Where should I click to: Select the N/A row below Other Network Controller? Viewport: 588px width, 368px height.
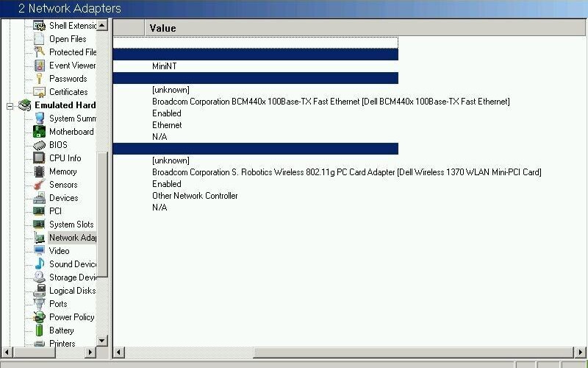tap(159, 208)
